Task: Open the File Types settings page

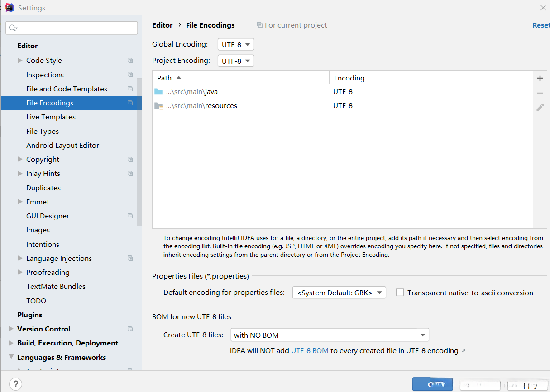Action: click(x=43, y=132)
